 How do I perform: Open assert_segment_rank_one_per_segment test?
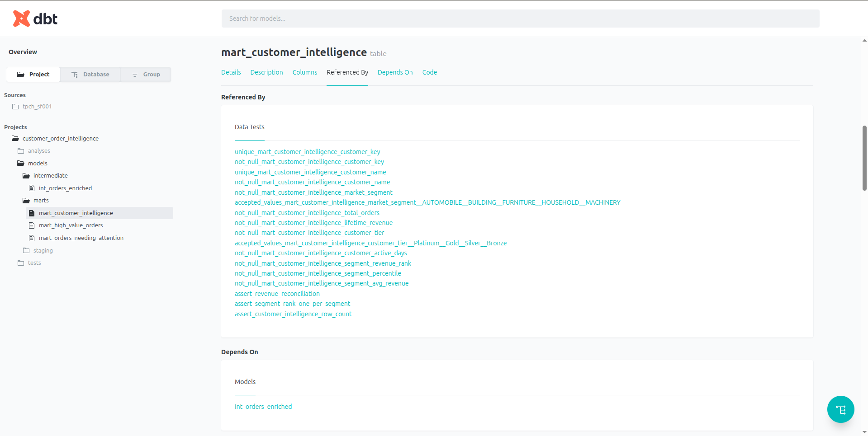click(292, 304)
